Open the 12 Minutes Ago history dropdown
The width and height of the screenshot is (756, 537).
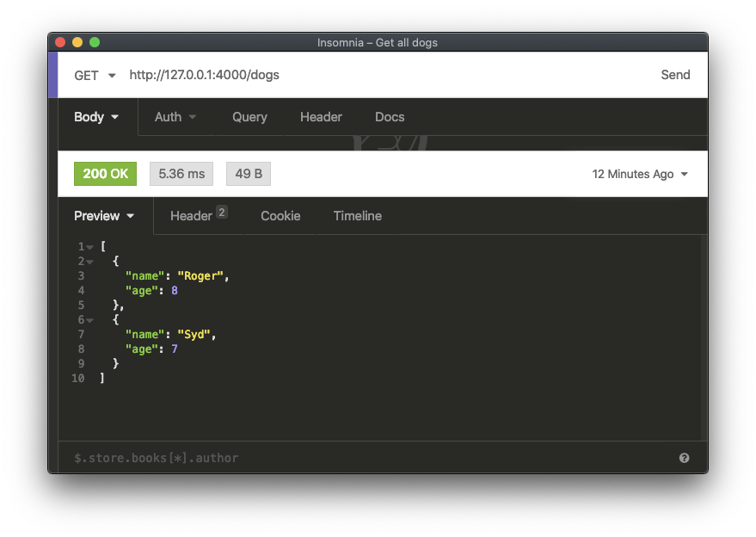click(x=640, y=174)
